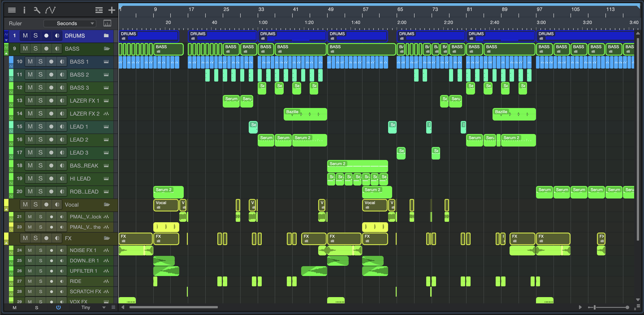Click the timeline scroll left arrow

tap(123, 307)
